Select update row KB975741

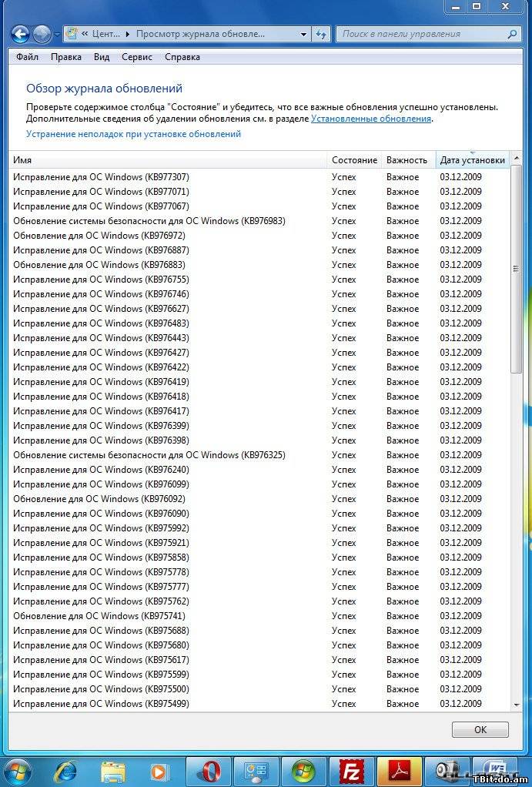click(259, 616)
